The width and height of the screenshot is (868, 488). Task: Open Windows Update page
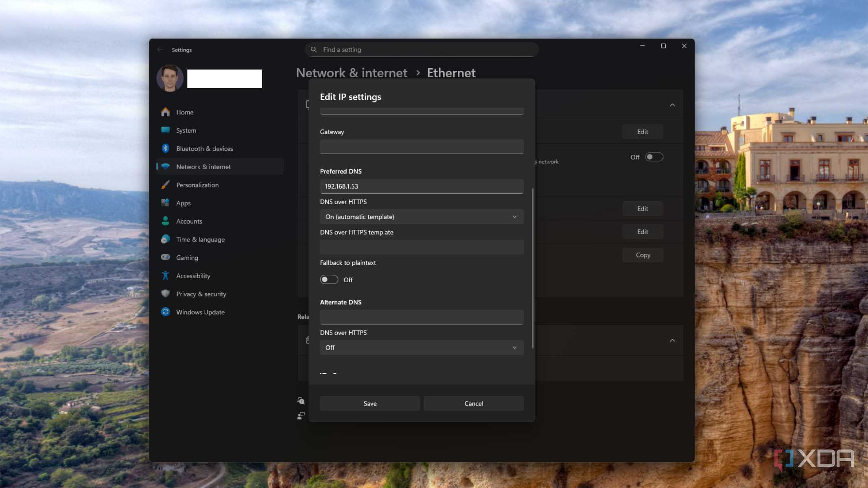pyautogui.click(x=220, y=312)
